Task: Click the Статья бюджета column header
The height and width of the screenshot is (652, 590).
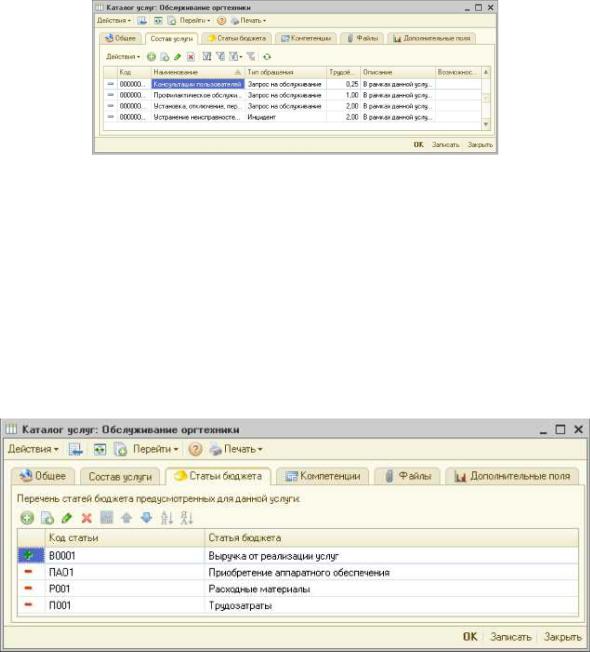Action: coord(391,538)
